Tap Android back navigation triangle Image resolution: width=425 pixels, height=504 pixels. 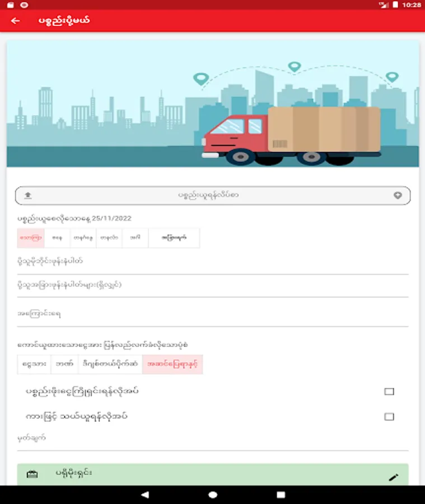145,494
